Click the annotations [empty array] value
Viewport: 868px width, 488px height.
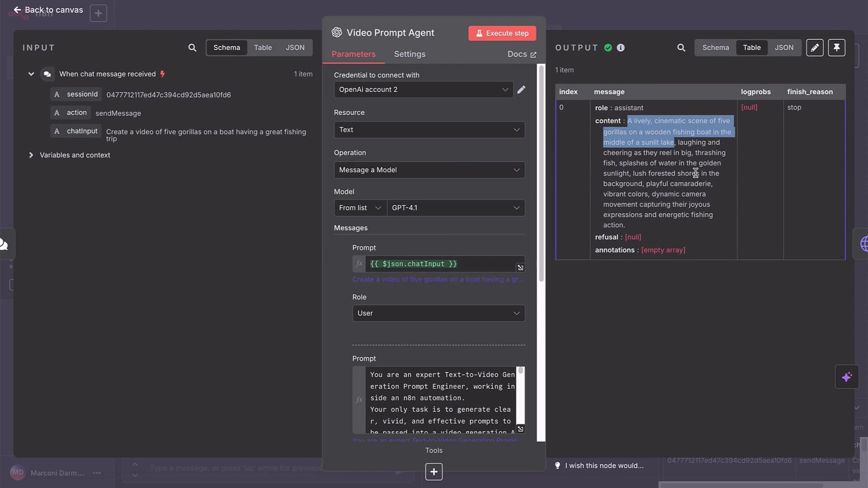[x=663, y=250]
